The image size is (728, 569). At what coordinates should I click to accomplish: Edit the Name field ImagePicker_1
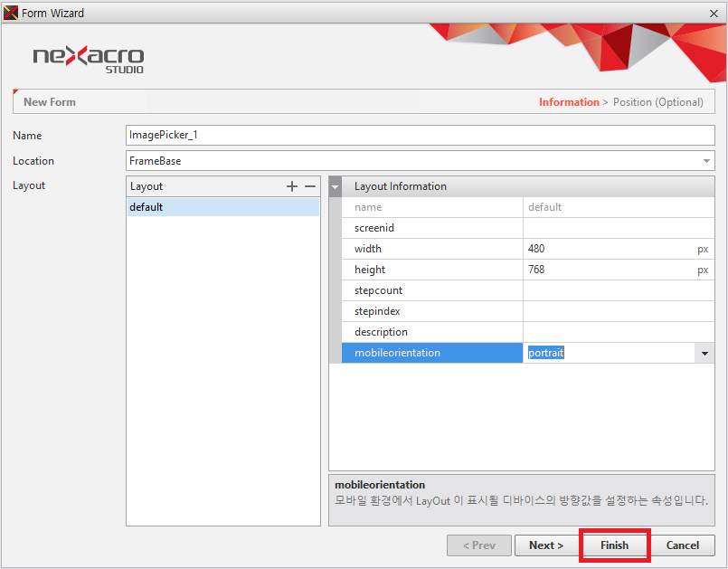pos(421,135)
